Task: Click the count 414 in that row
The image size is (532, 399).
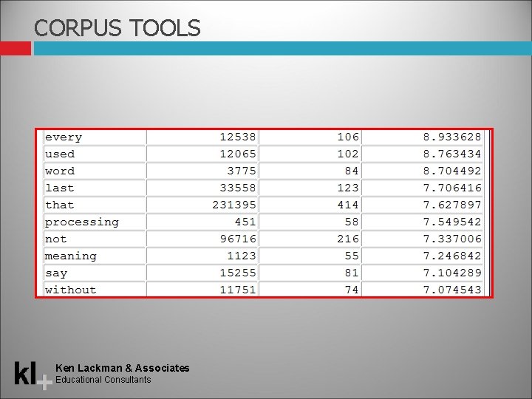Action: click(348, 205)
